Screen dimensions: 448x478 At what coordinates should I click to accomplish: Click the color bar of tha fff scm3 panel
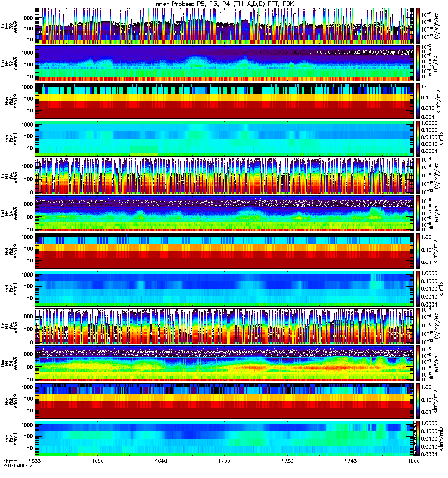(418, 63)
